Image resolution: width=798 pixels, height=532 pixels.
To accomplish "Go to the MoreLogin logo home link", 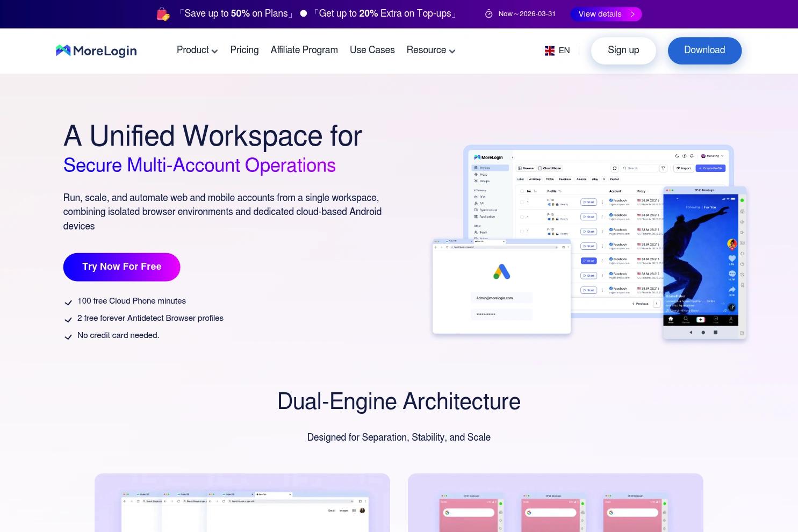I will pos(96,51).
